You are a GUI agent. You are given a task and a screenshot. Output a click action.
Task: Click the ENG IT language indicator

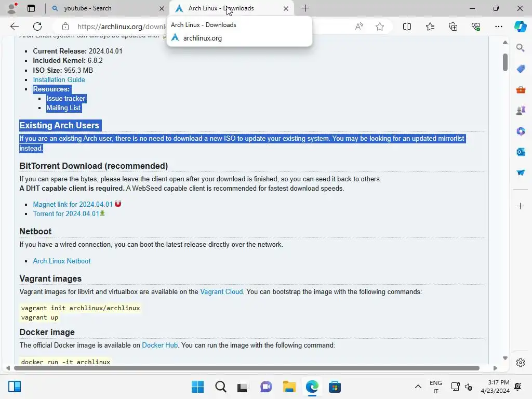click(x=436, y=387)
